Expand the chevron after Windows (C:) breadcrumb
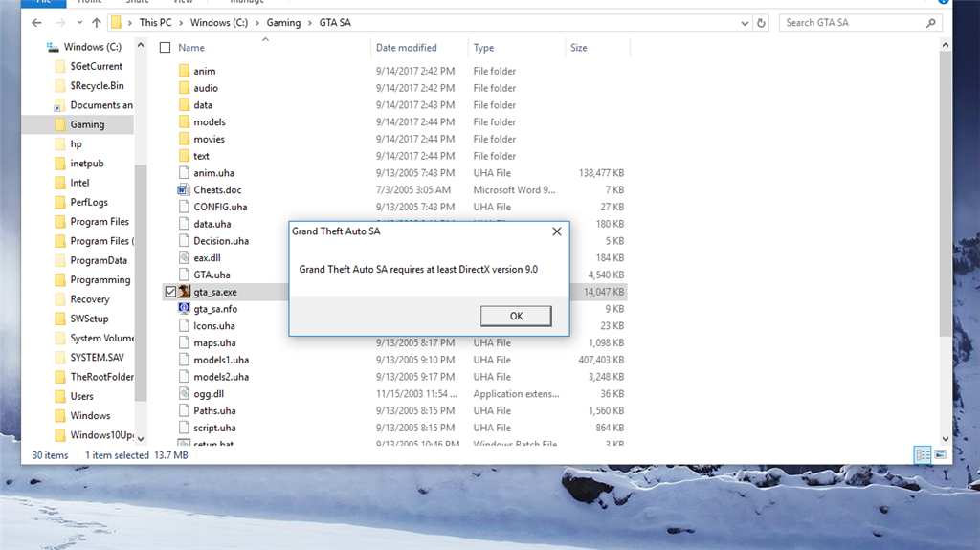 coord(256,23)
